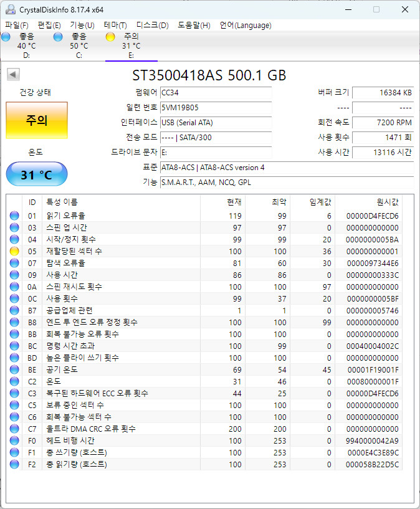
Task: Click the 드라이브 문자 field E:
Action: (216, 152)
